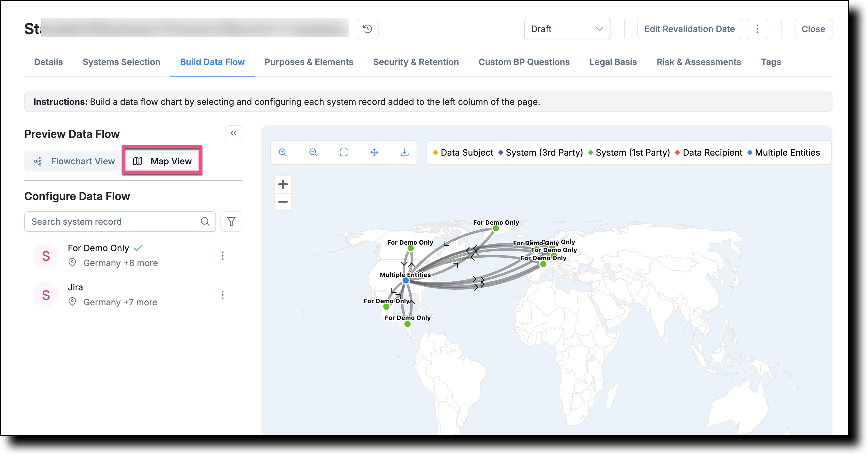Click Germany +7 more location text
This screenshot has width=868, height=455.
pos(120,302)
